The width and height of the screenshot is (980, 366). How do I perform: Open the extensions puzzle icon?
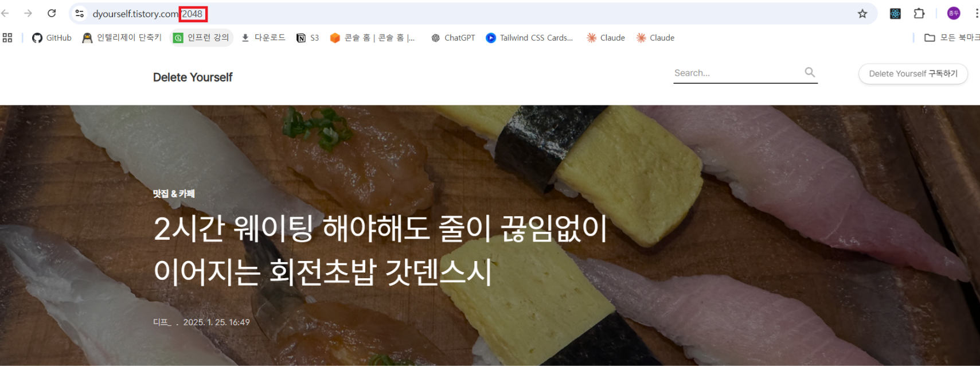click(919, 13)
